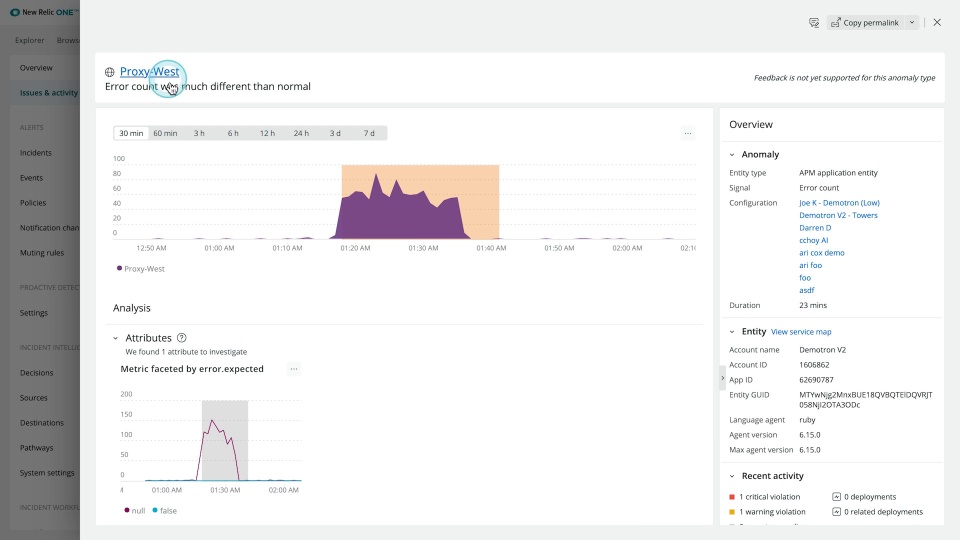Viewport: 960px width, 540px height.
Task: Click the Attributes help question icon
Action: pyautogui.click(x=182, y=337)
